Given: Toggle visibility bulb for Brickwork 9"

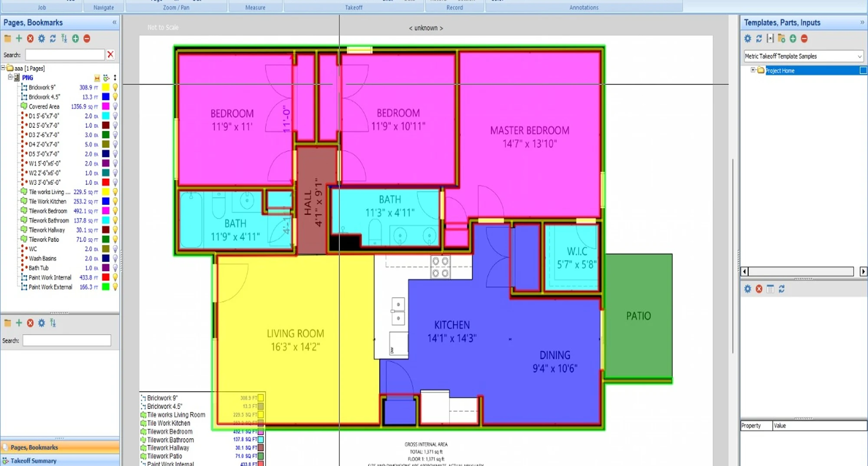Looking at the screenshot, I should pyautogui.click(x=115, y=88).
